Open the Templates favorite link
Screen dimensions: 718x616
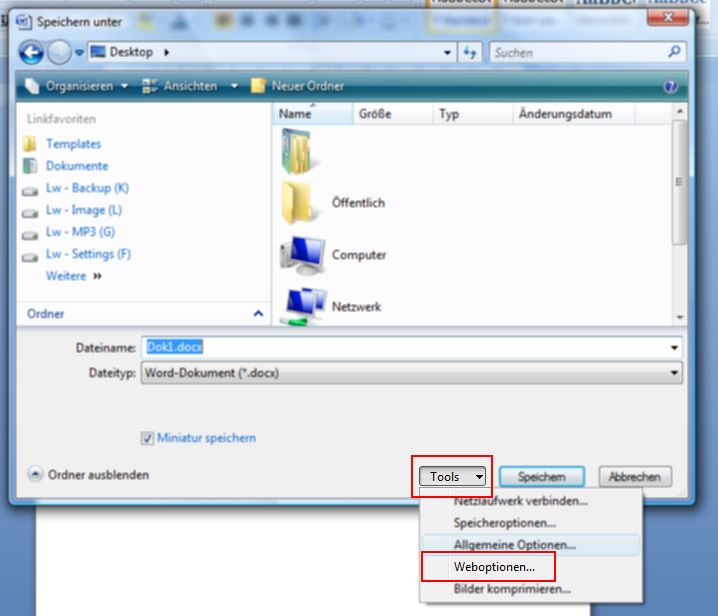(x=73, y=144)
